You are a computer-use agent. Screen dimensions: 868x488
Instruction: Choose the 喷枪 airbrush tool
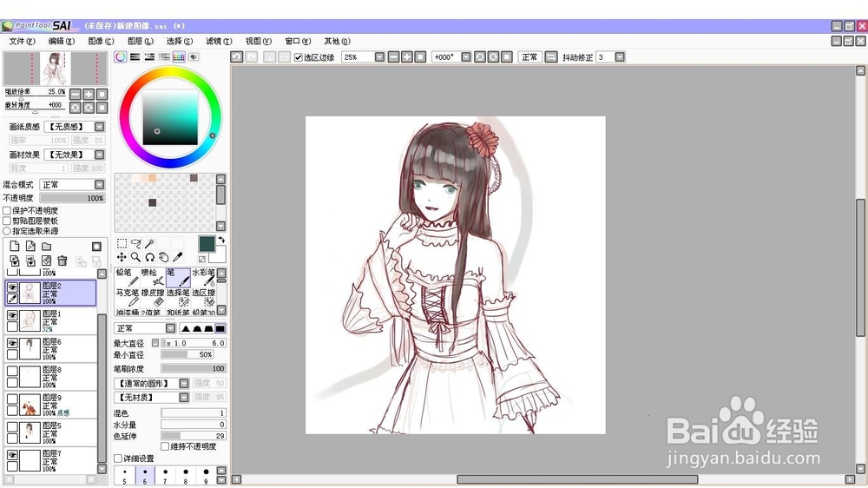point(152,278)
